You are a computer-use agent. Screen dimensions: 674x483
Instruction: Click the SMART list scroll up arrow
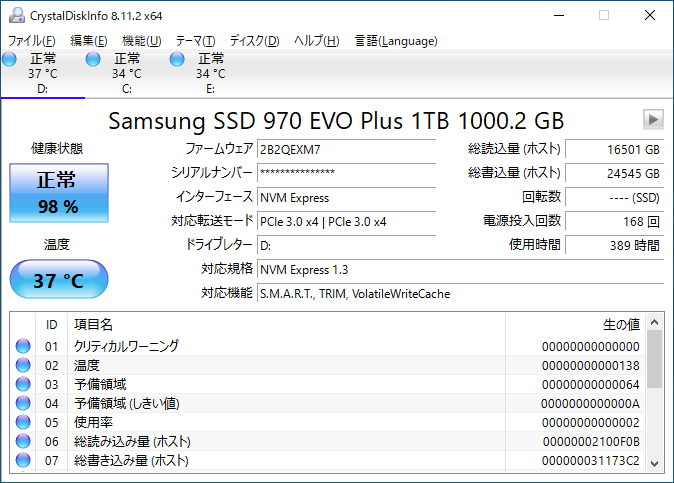click(654, 322)
